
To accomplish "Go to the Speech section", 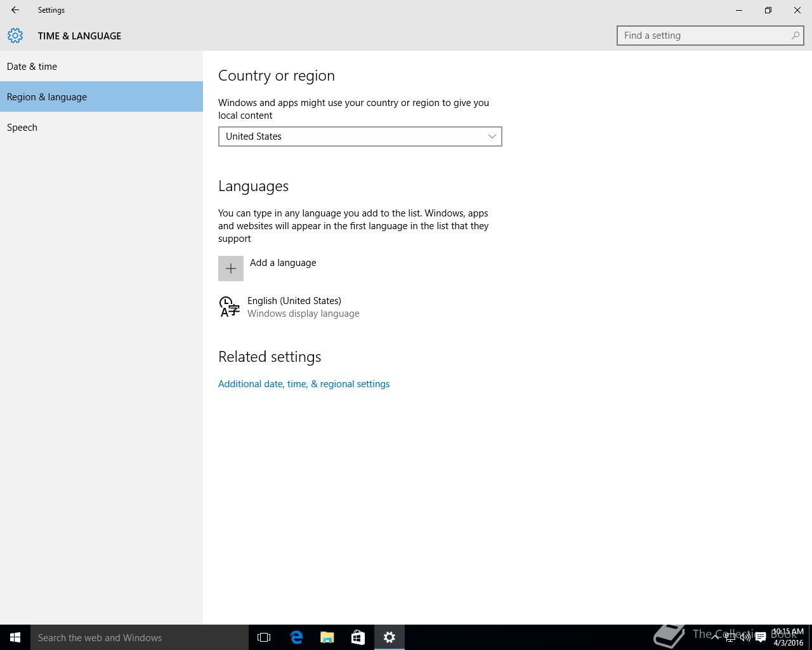I will pyautogui.click(x=22, y=128).
